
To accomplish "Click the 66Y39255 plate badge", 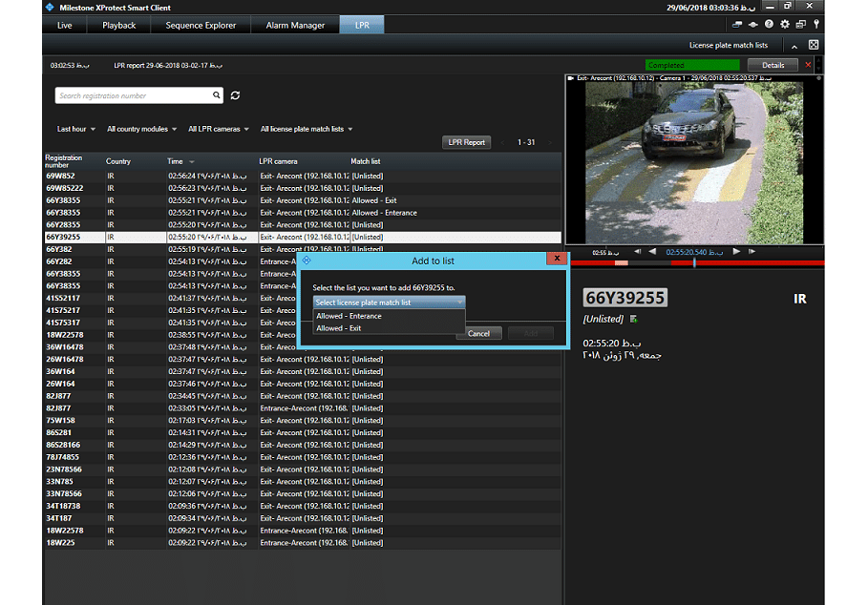I will click(x=625, y=298).
